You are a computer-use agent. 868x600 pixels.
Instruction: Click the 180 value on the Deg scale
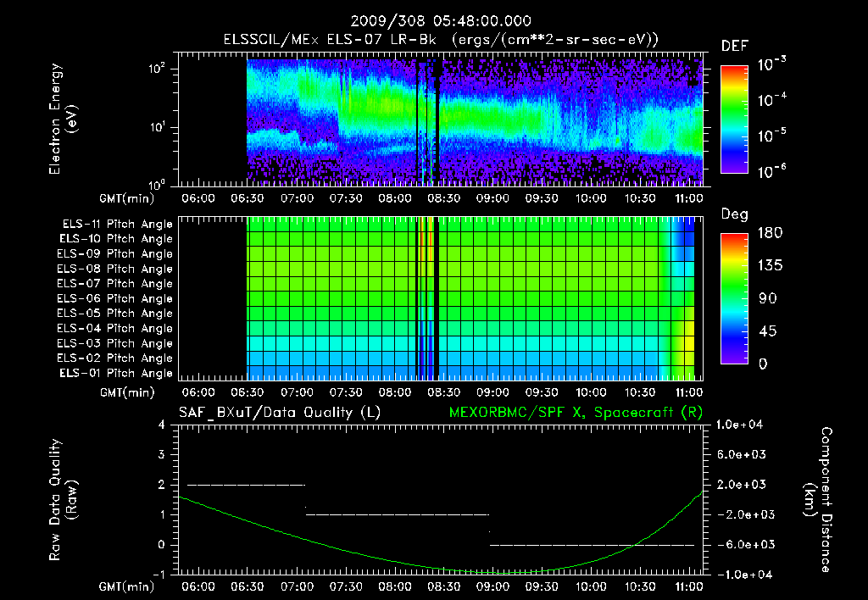770,233
